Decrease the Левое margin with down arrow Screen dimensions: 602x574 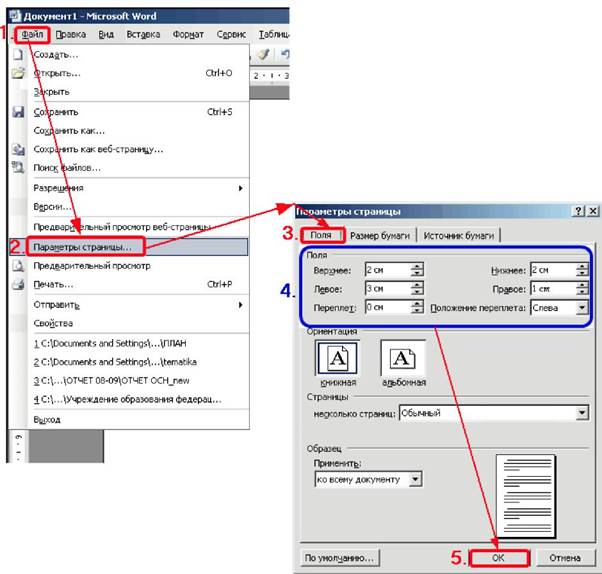tap(417, 292)
